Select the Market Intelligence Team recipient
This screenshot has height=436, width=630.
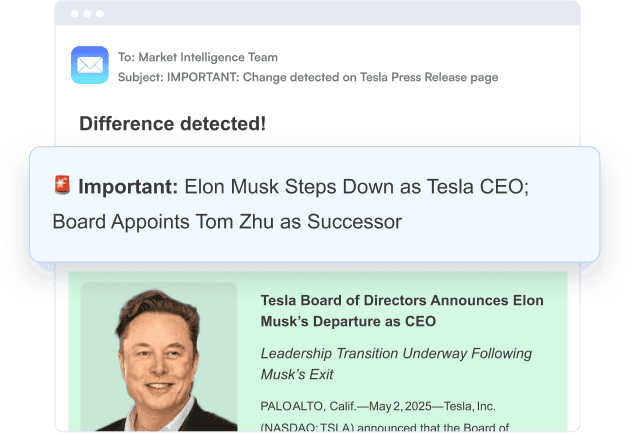(x=208, y=57)
